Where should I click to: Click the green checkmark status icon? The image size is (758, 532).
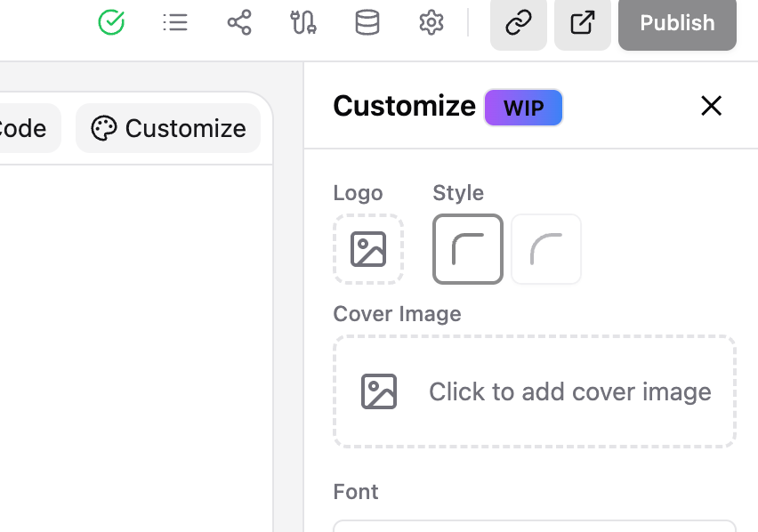coord(110,23)
